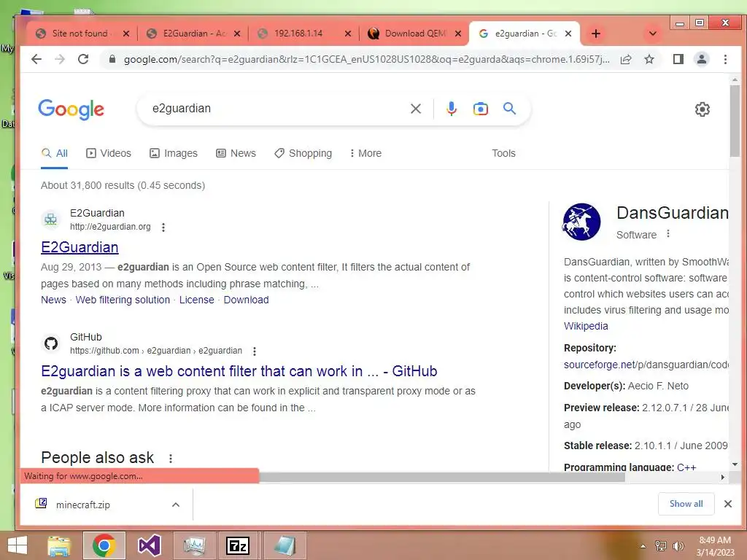Select the News search filter
Image resolution: width=747 pixels, height=560 pixels.
pyautogui.click(x=236, y=153)
